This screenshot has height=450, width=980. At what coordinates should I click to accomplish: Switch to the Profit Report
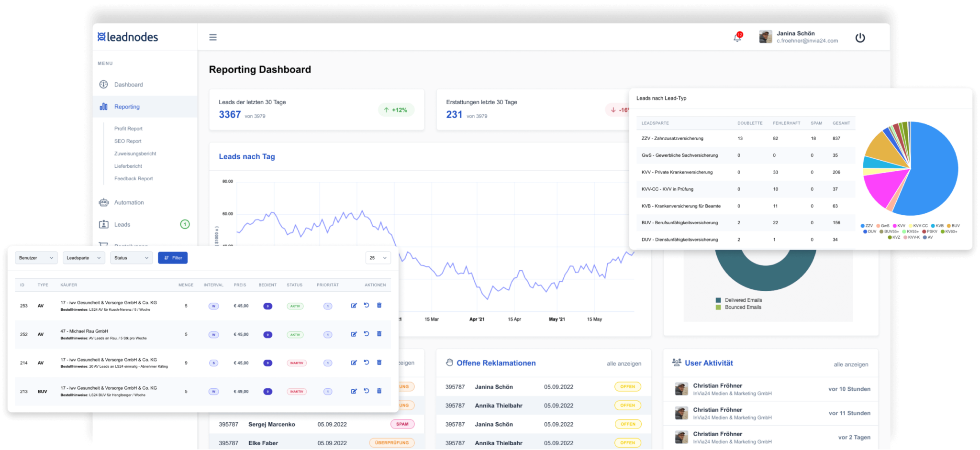(x=128, y=128)
